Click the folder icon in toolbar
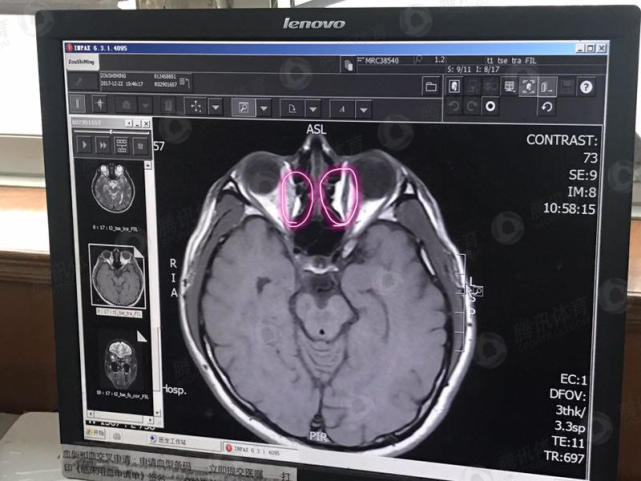This screenshot has height=481, width=641. 431,87
